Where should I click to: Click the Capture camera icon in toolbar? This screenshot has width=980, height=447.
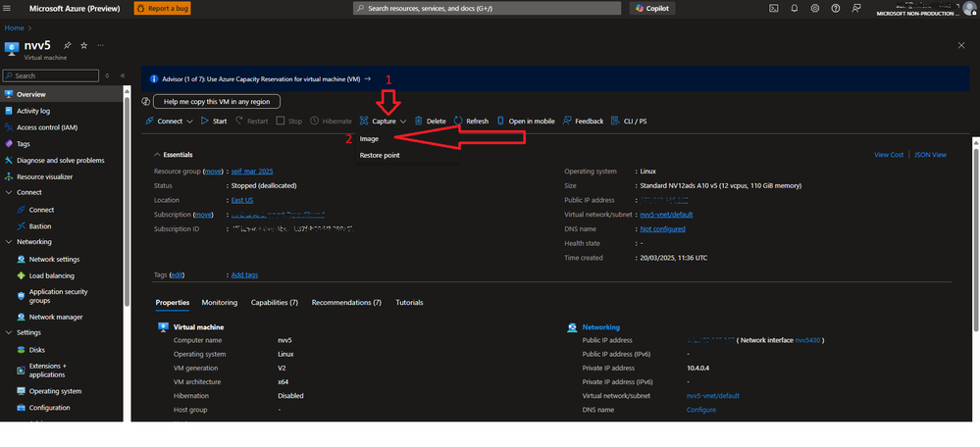point(364,122)
